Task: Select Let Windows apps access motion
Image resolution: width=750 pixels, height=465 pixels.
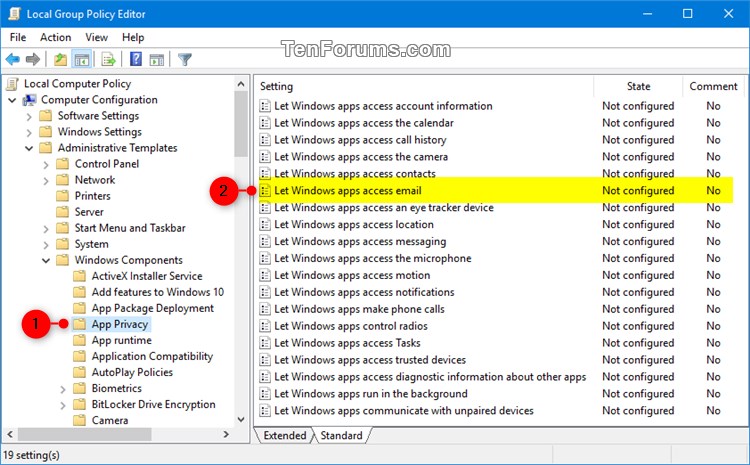Action: [352, 275]
